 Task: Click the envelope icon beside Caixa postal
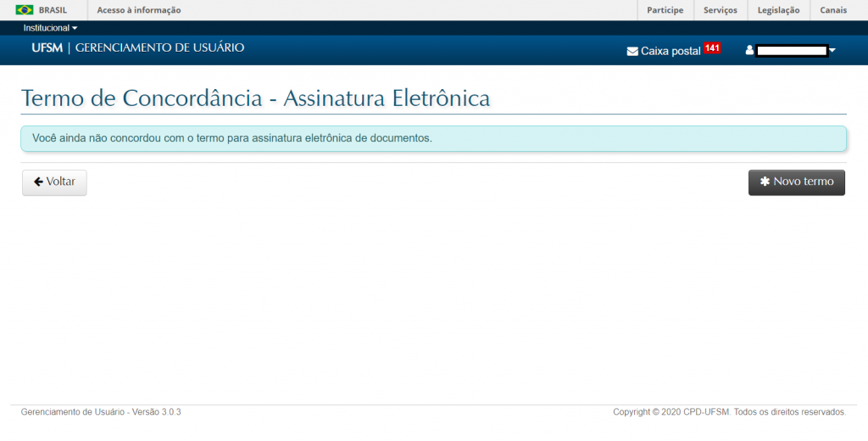coord(632,51)
